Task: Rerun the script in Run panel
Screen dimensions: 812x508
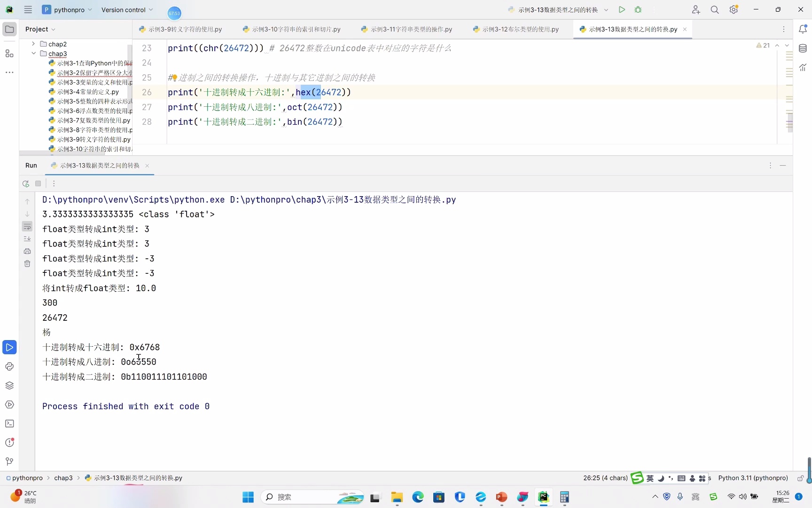Action: pos(26,183)
